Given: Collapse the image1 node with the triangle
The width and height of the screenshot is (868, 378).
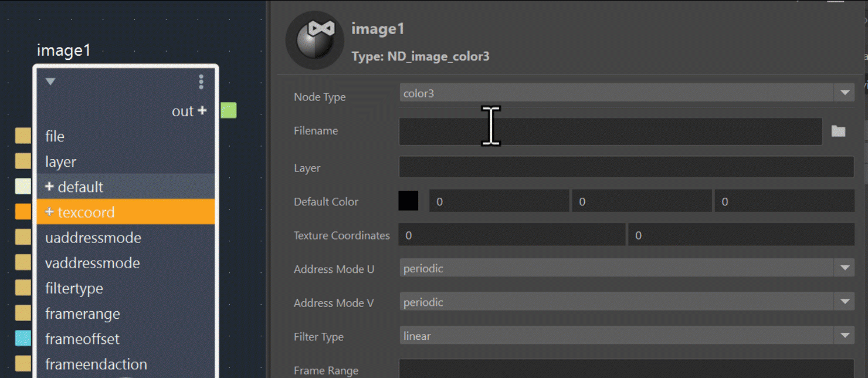Looking at the screenshot, I should [50, 82].
